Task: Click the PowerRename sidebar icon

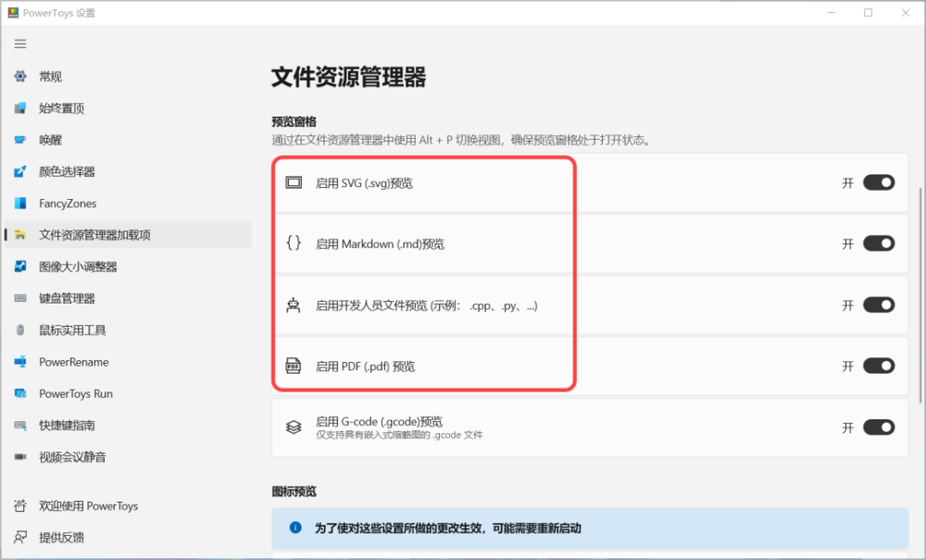Action: [x=20, y=362]
